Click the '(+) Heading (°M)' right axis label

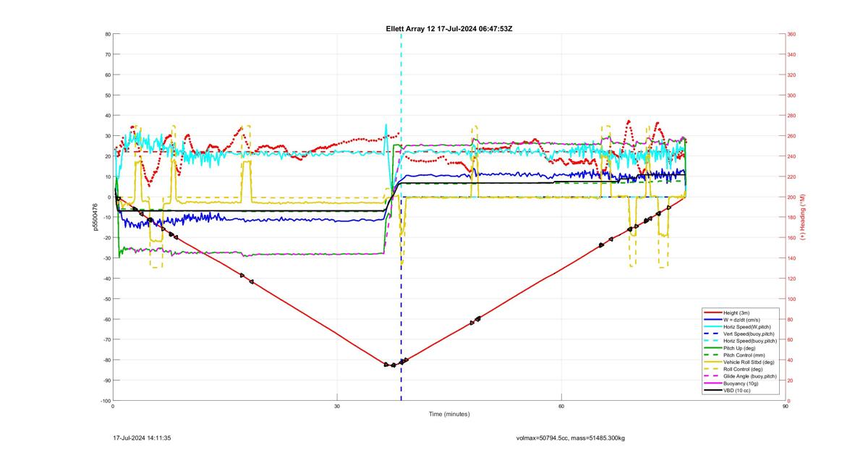point(804,217)
